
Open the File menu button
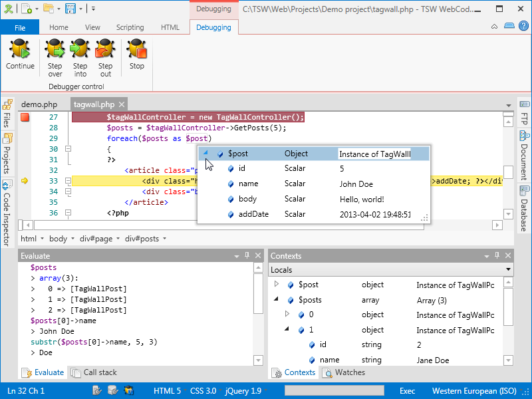click(20, 27)
